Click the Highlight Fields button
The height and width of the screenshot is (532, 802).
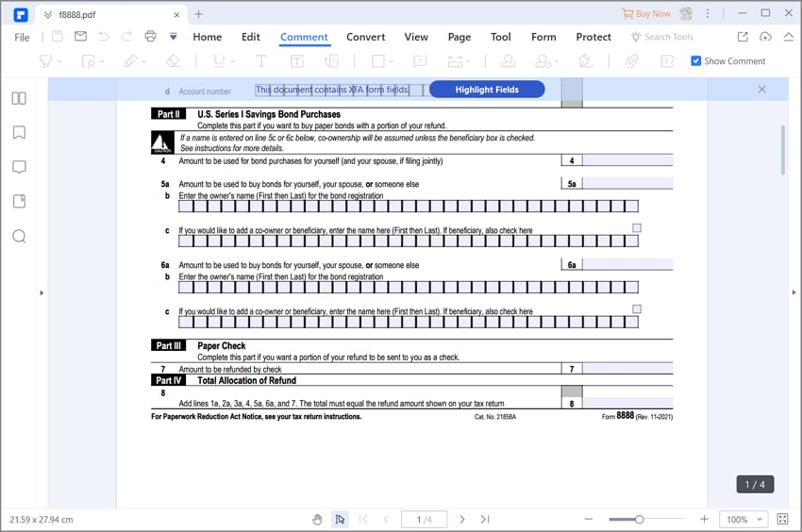coord(486,89)
